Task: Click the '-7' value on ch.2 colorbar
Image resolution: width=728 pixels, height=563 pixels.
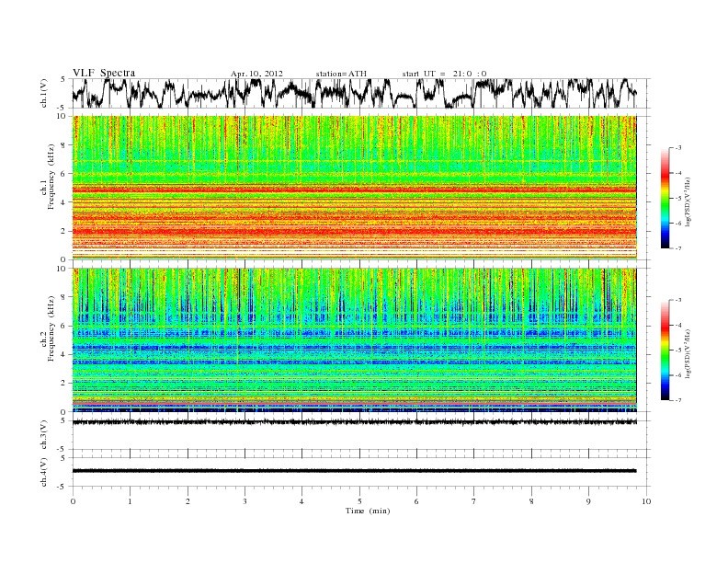Action: (677, 400)
